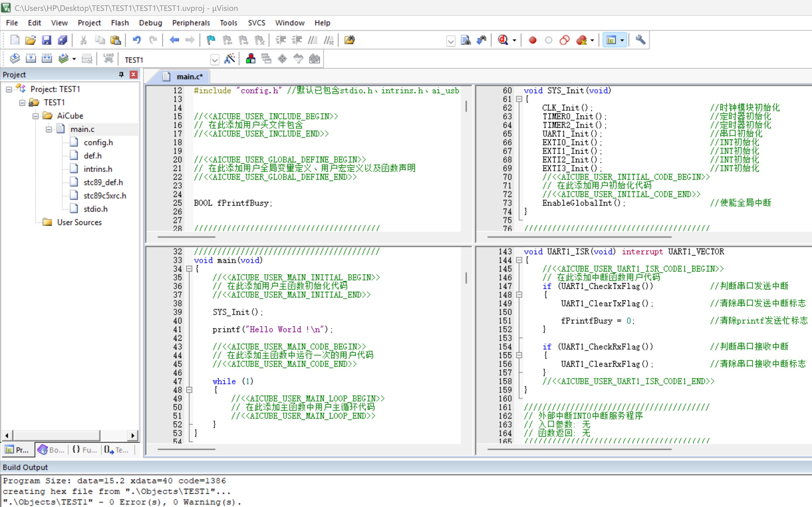Screen dimensions: 812x507
Task: Select def.h in project tree
Action: click(93, 156)
